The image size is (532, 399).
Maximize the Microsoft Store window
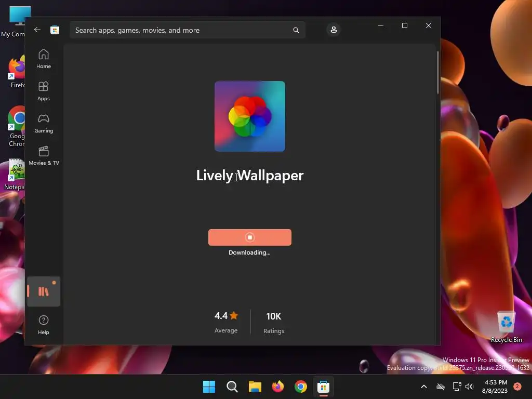(404, 25)
